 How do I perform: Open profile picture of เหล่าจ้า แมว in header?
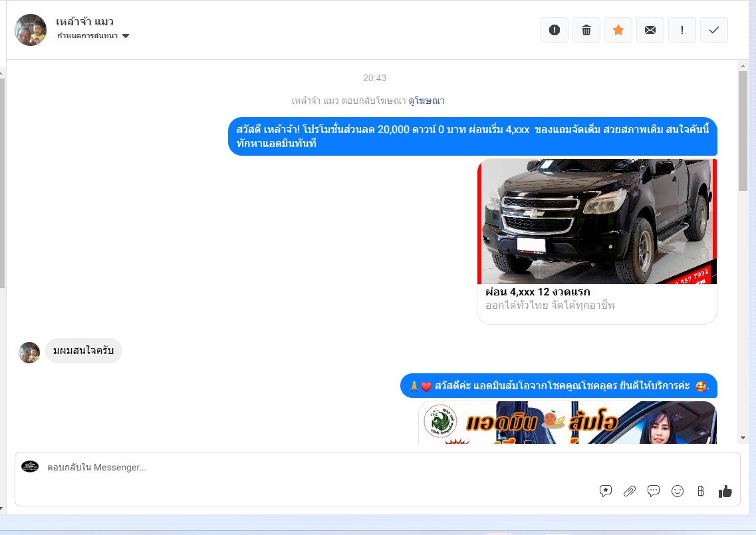(31, 30)
